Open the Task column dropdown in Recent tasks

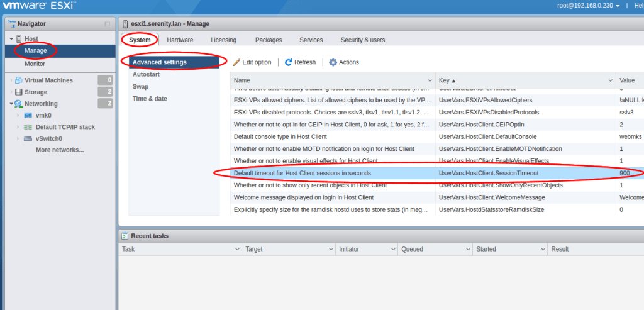tap(237, 249)
